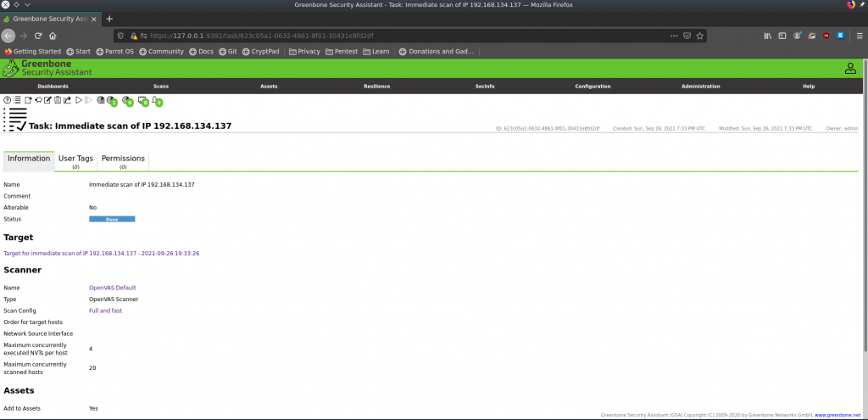868x420 pixels.
Task: Open the last report icon
Action: 100,100
